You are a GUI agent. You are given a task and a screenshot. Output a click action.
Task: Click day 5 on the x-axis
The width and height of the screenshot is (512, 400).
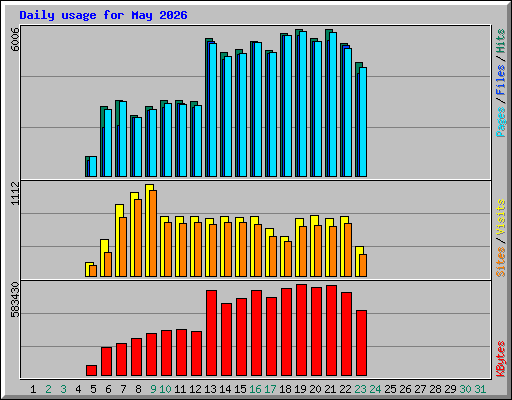(93, 389)
